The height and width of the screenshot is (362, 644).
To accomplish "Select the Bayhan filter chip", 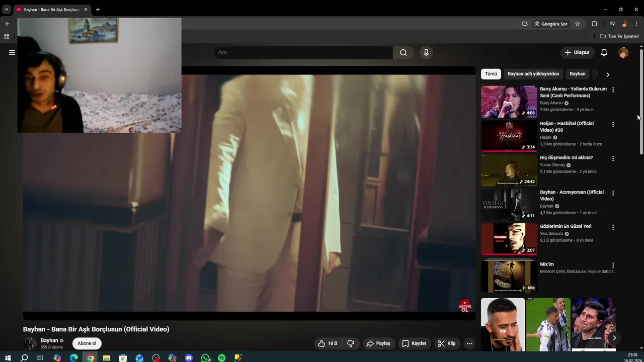I will click(x=578, y=74).
